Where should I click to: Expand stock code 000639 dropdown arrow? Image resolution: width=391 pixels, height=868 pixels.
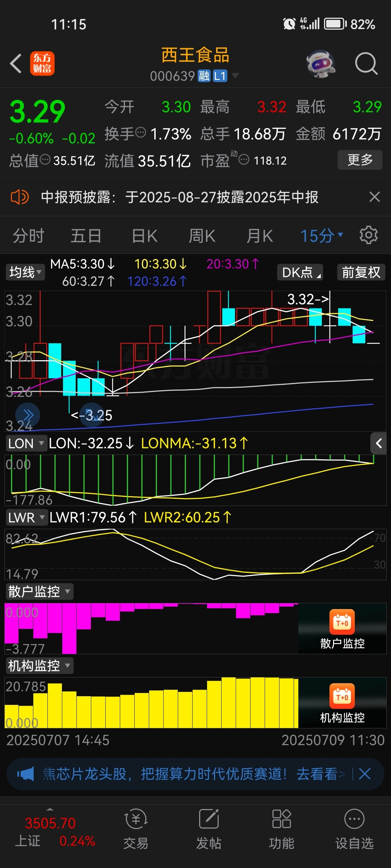point(235,75)
